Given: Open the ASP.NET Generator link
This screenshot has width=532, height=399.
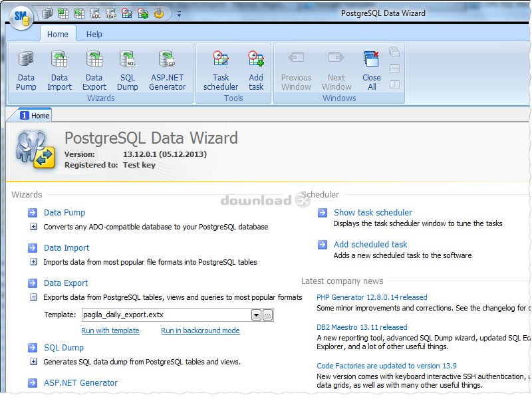Looking at the screenshot, I should pyautogui.click(x=80, y=383).
